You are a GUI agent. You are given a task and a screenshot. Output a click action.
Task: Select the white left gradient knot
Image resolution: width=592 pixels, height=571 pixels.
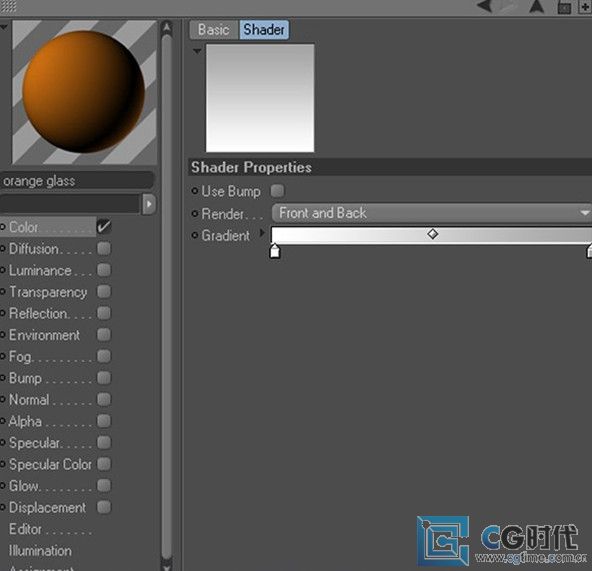pos(275,251)
